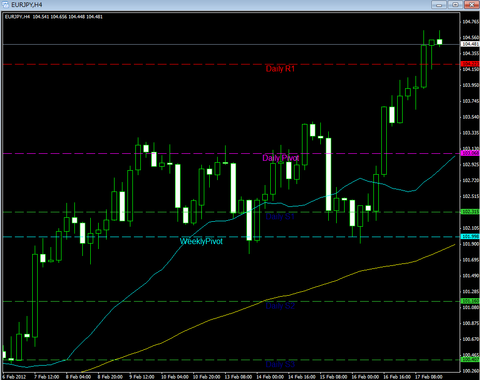Image resolution: width=480 pixels, height=380 pixels.
Task: Select the 'Daily Pivot' magenta label
Action: [x=281, y=158]
